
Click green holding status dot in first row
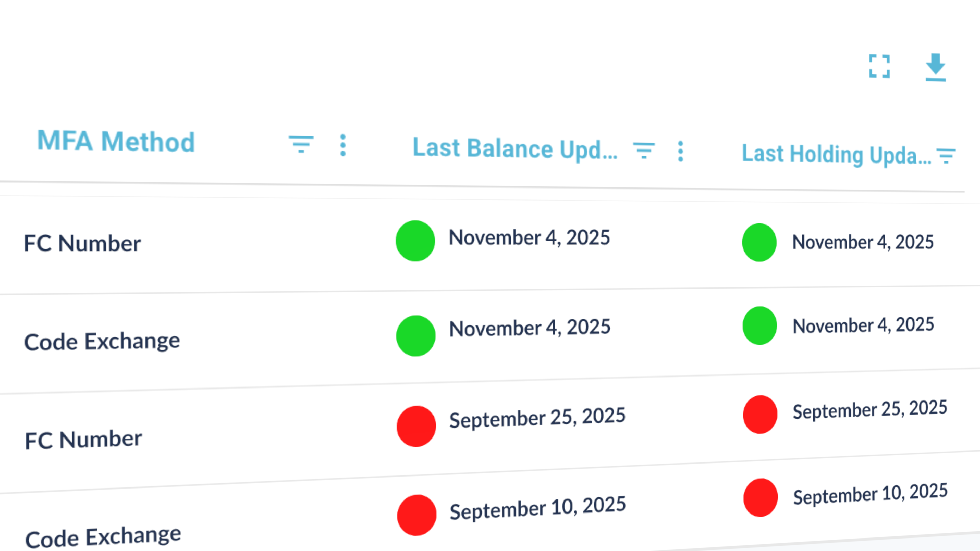coord(759,242)
